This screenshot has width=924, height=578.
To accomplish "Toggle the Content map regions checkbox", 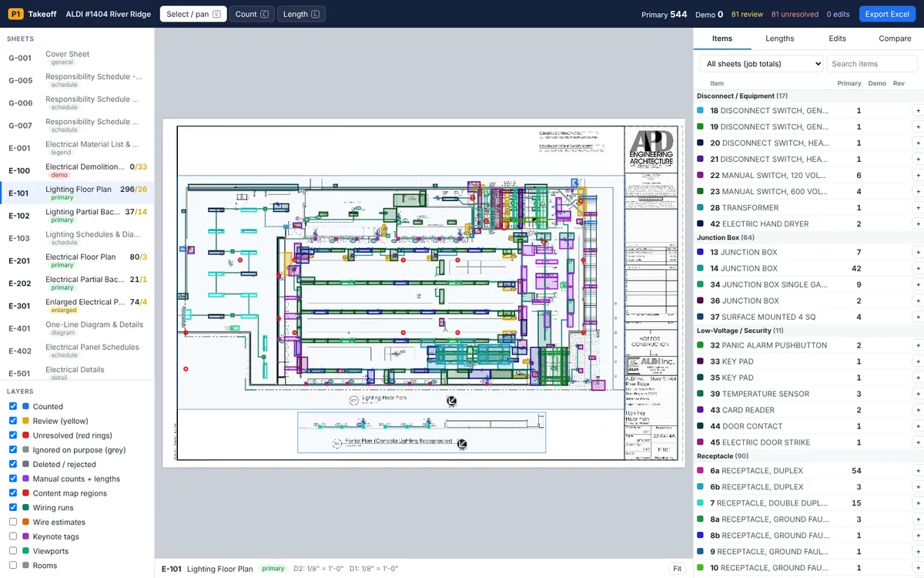I will pyautogui.click(x=13, y=493).
